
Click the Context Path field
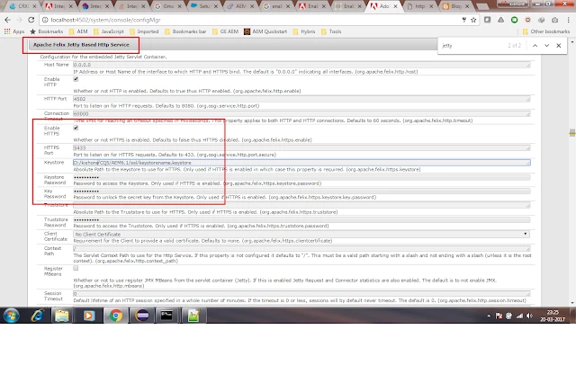[x=301, y=248]
